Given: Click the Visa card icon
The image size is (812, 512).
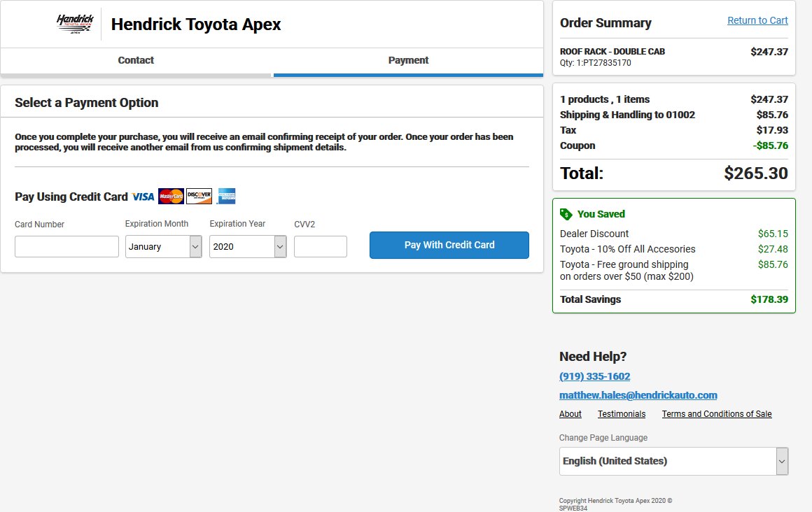Looking at the screenshot, I should 143,197.
